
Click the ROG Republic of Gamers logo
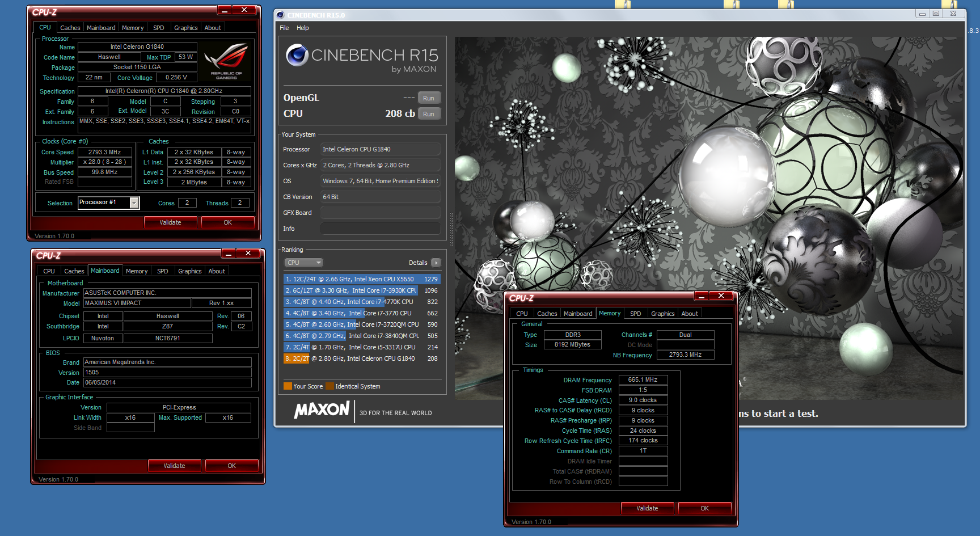coord(226,61)
